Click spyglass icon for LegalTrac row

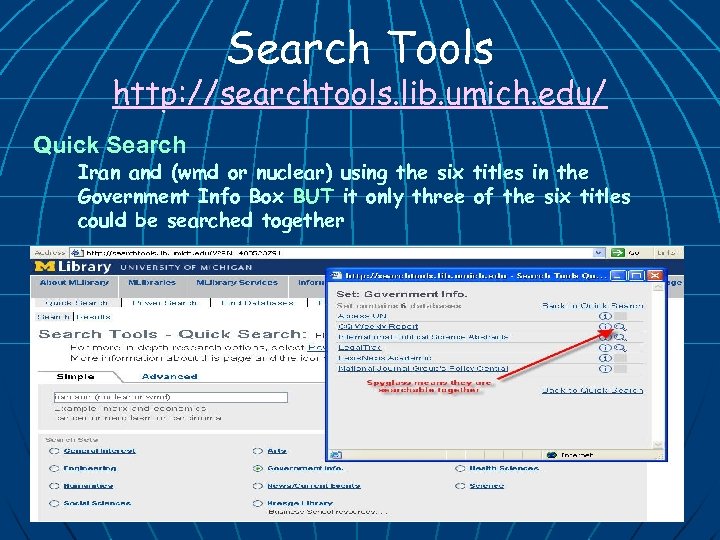pos(620,348)
